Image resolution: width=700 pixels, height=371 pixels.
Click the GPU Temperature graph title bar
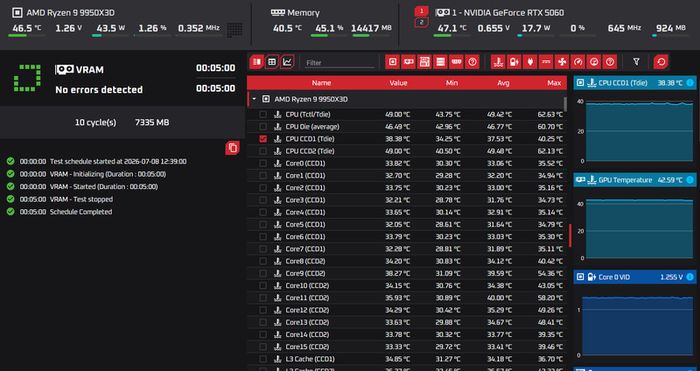[x=634, y=180]
